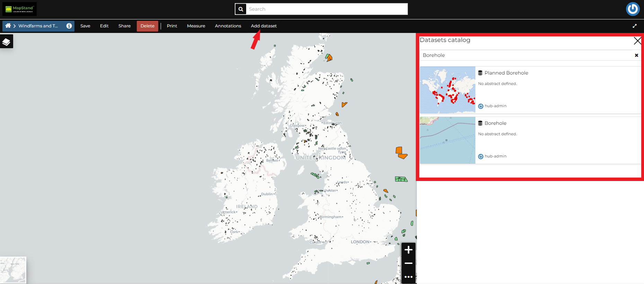Screen dimensions: 644x284
Task: Click the Save button
Action: point(85,26)
